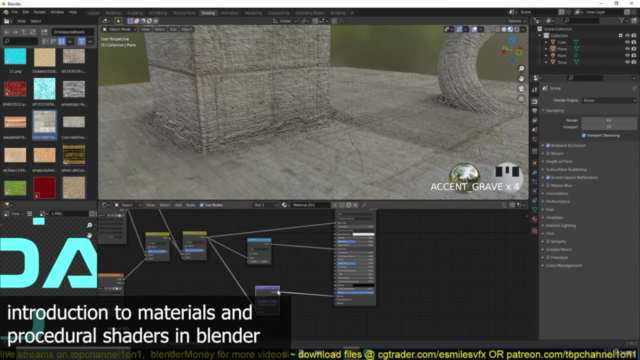Hide the Cube object with eye icon
640x360 pixels.
point(627,42)
